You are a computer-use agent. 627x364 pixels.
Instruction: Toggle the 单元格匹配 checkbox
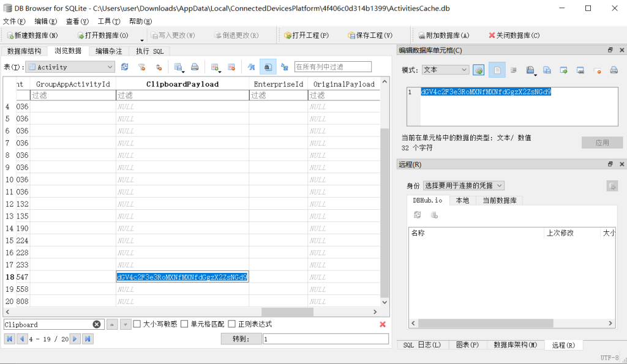tap(184, 324)
